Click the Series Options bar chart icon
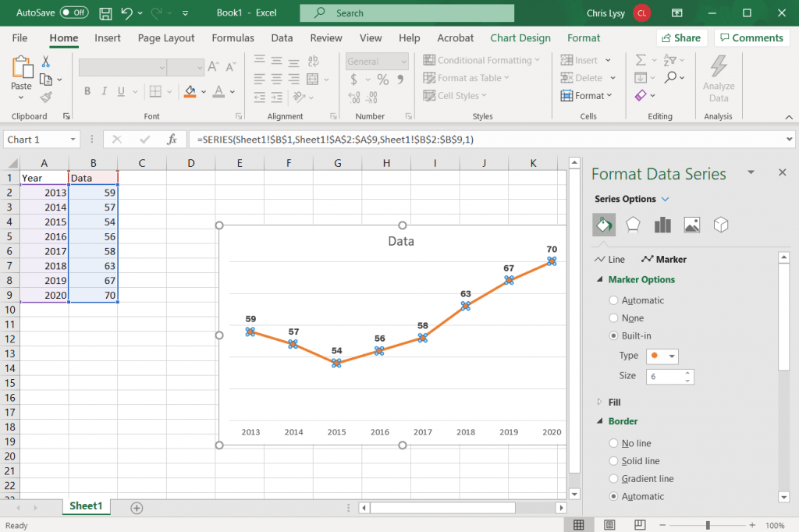 pyautogui.click(x=662, y=225)
